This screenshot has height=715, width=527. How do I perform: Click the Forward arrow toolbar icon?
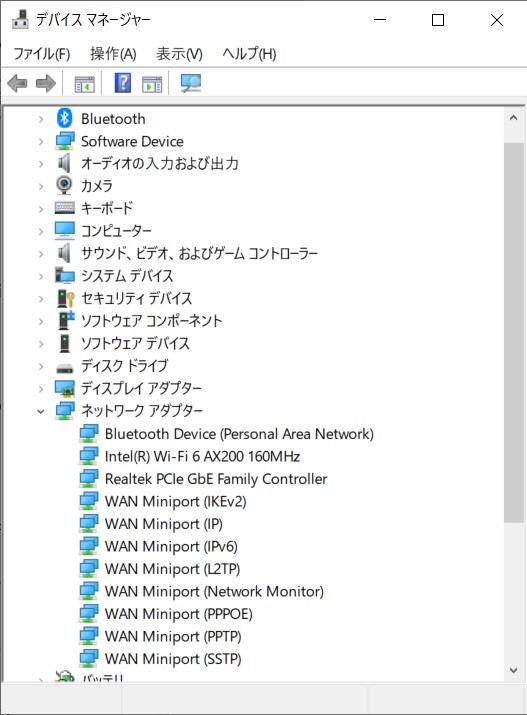pos(46,83)
